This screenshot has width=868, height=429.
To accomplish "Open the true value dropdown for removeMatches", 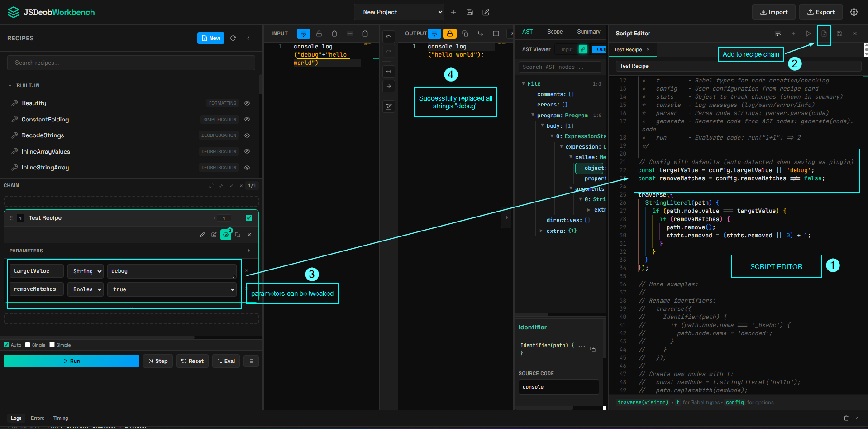I will point(172,289).
